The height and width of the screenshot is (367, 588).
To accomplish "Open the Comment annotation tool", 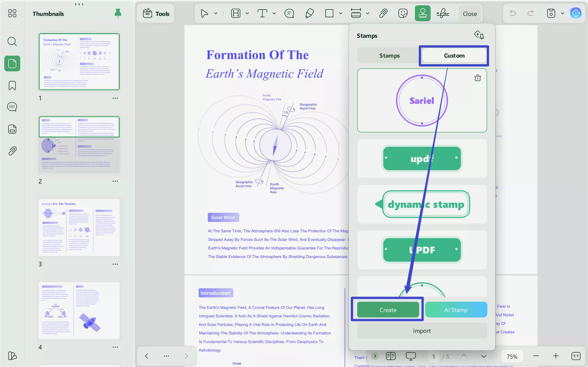I will pyautogui.click(x=289, y=13).
